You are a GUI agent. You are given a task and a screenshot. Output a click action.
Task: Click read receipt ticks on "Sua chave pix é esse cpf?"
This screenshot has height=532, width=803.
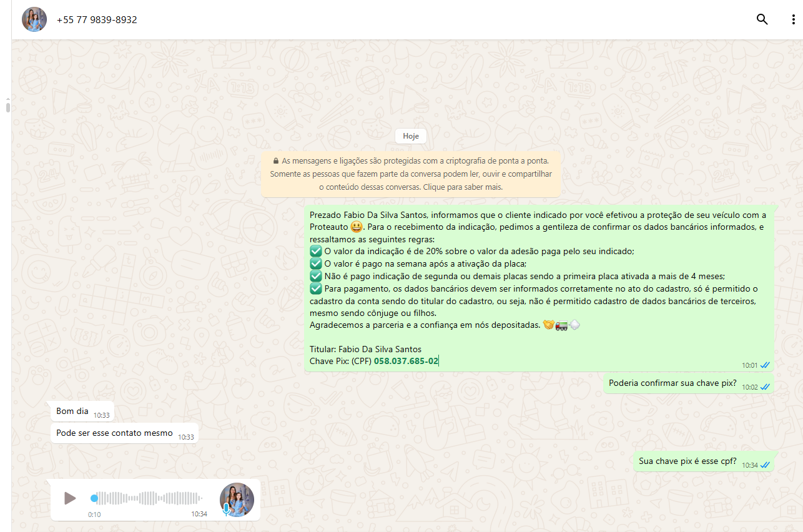(765, 465)
